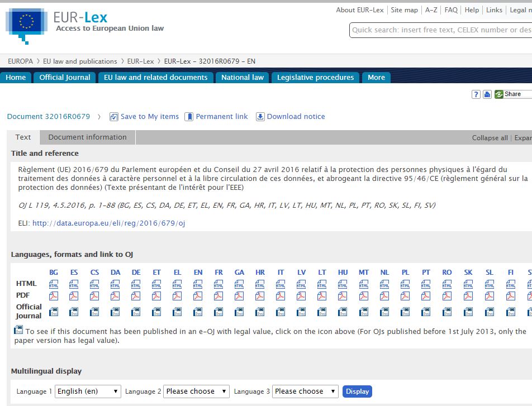Open the HTML version in ES
The height and width of the screenshot is (406, 532).
[74, 284]
